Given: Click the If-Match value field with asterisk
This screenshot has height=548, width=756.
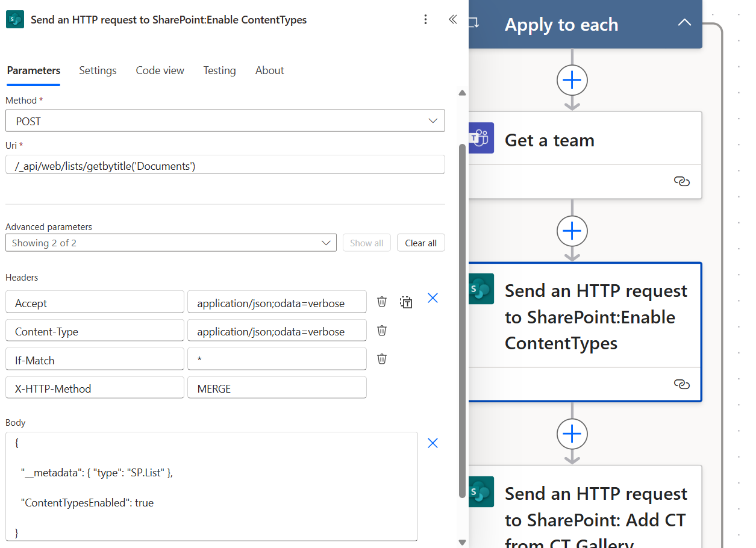Looking at the screenshot, I should (277, 359).
